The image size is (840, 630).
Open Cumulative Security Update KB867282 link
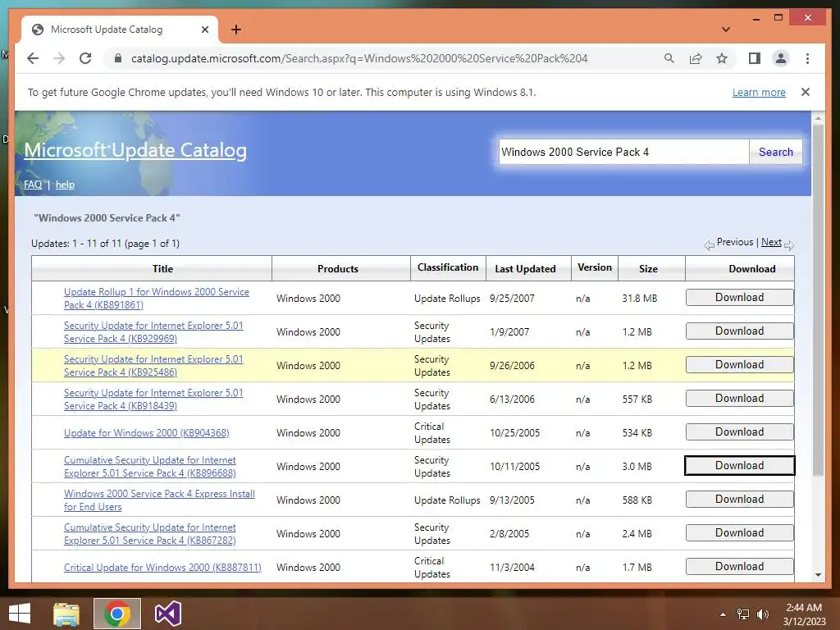tap(149, 534)
